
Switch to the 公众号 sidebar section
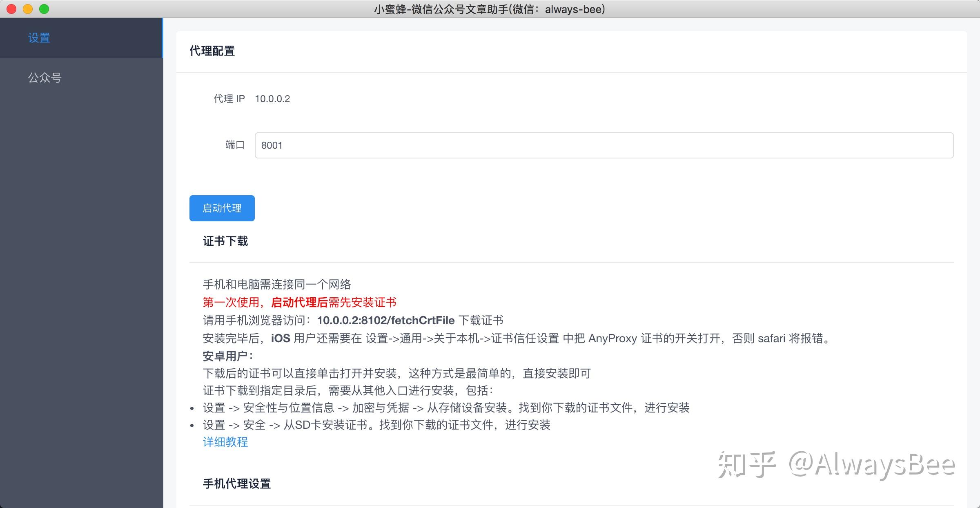pyautogui.click(x=45, y=78)
